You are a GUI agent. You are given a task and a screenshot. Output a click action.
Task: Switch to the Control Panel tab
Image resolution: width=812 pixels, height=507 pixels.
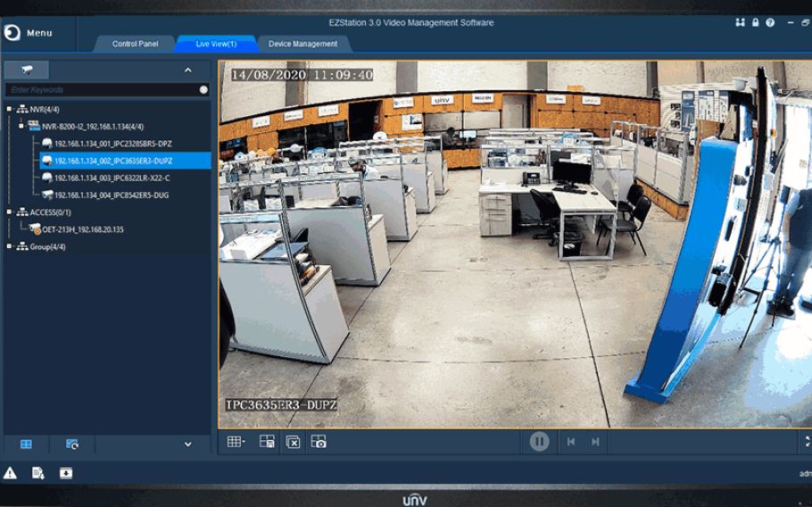point(136,44)
